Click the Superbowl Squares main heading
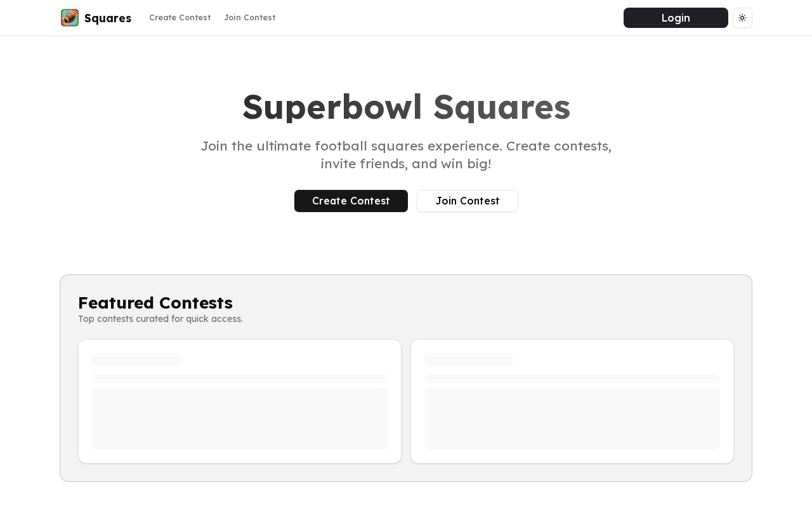Screen dimensions: 812x508 (x=406, y=107)
